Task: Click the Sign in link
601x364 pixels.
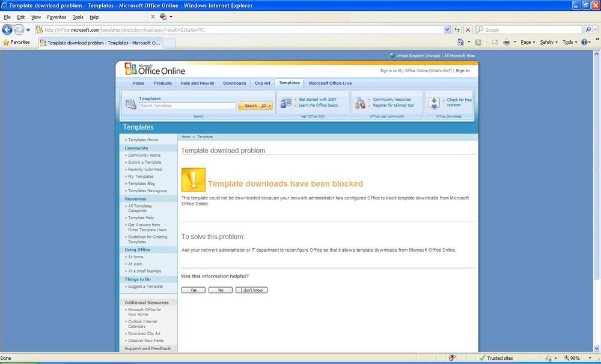Action: pos(462,70)
